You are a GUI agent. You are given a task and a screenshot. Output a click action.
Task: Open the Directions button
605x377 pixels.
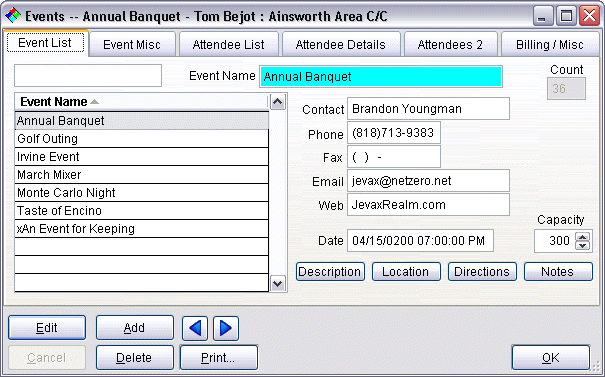tap(482, 272)
